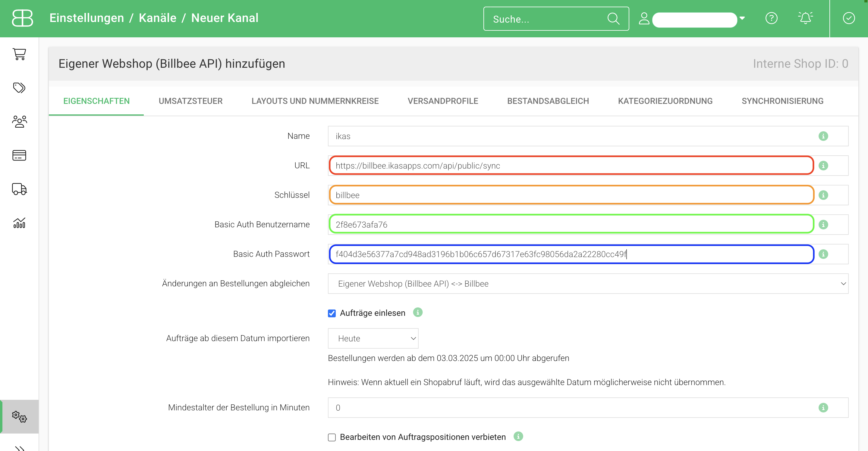Show info for the Name field
This screenshot has height=451, width=868.
click(823, 136)
